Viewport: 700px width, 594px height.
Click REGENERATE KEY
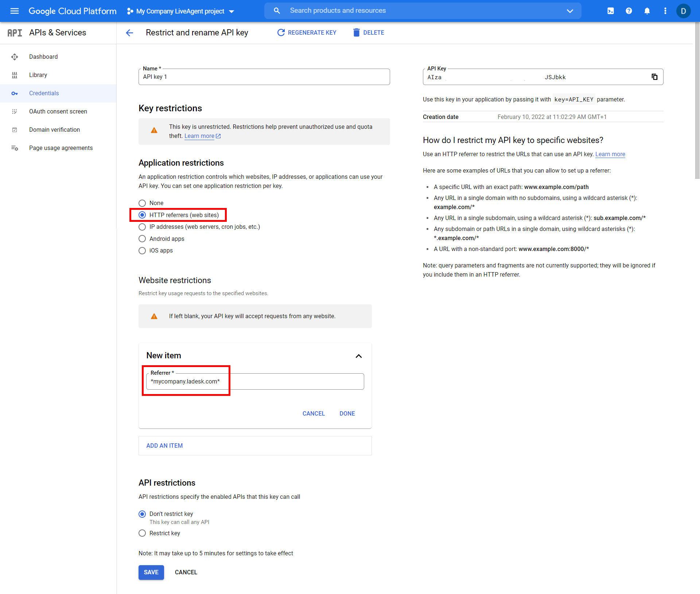(x=307, y=32)
